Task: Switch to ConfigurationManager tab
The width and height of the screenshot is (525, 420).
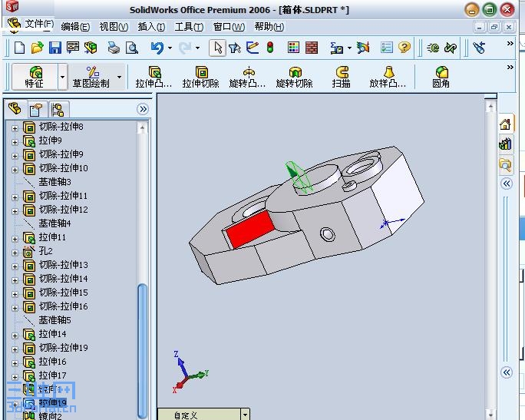Action: [58, 110]
